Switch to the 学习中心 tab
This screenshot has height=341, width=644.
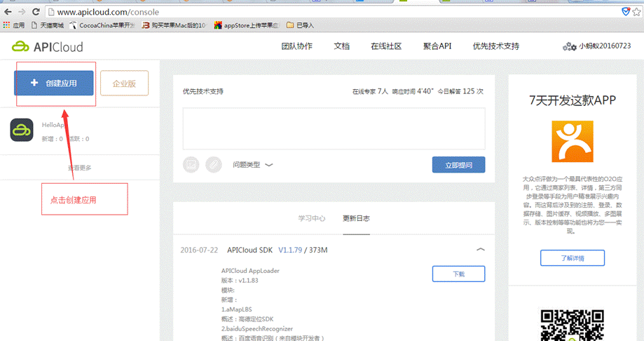311,218
